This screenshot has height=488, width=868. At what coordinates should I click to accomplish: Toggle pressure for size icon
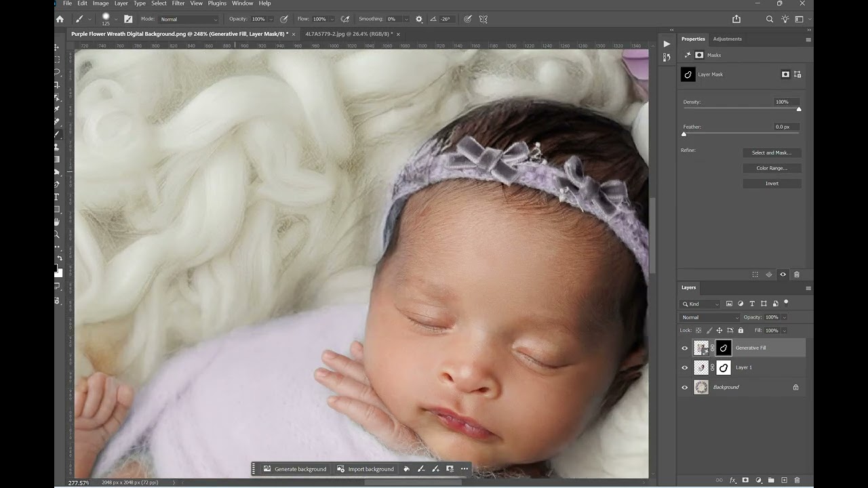[x=468, y=19]
